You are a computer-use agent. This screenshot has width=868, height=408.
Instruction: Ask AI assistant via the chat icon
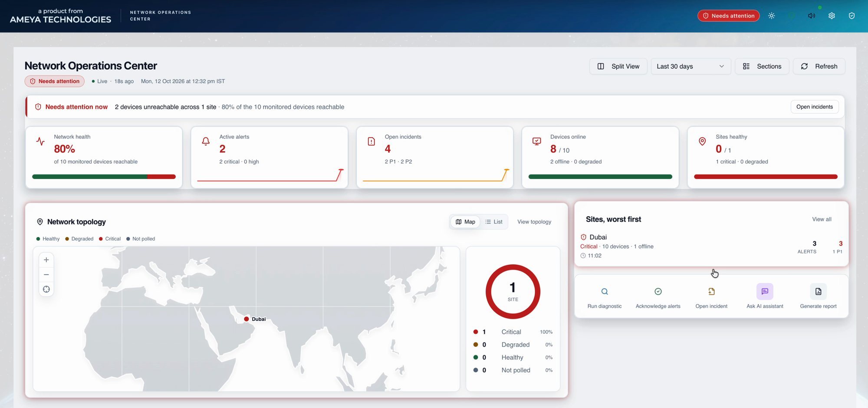coord(765,292)
